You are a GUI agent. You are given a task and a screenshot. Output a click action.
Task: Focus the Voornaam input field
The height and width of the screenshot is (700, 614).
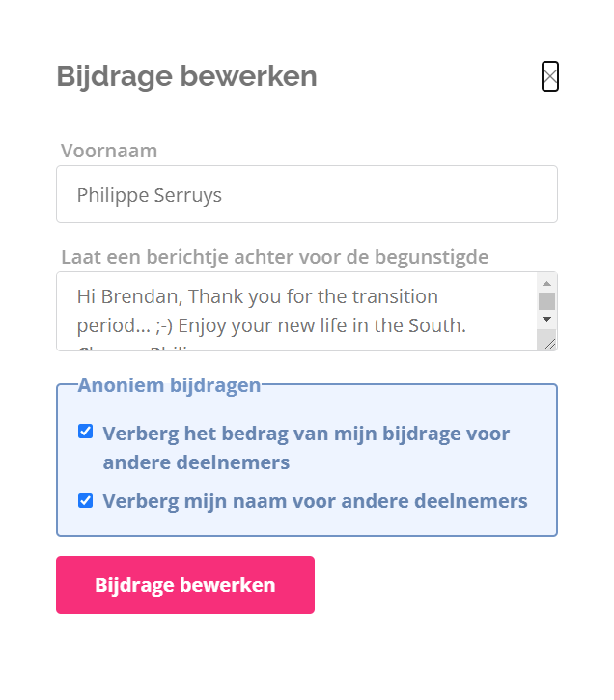click(x=307, y=194)
